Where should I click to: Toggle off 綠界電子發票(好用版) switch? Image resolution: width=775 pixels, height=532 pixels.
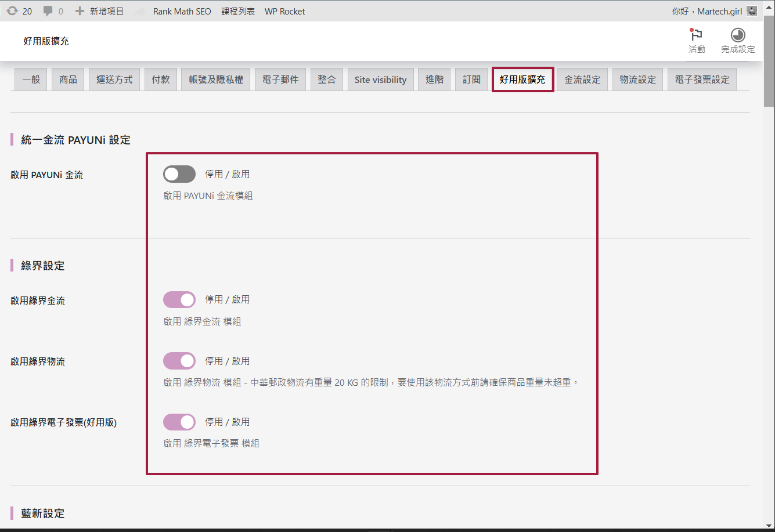tap(179, 422)
